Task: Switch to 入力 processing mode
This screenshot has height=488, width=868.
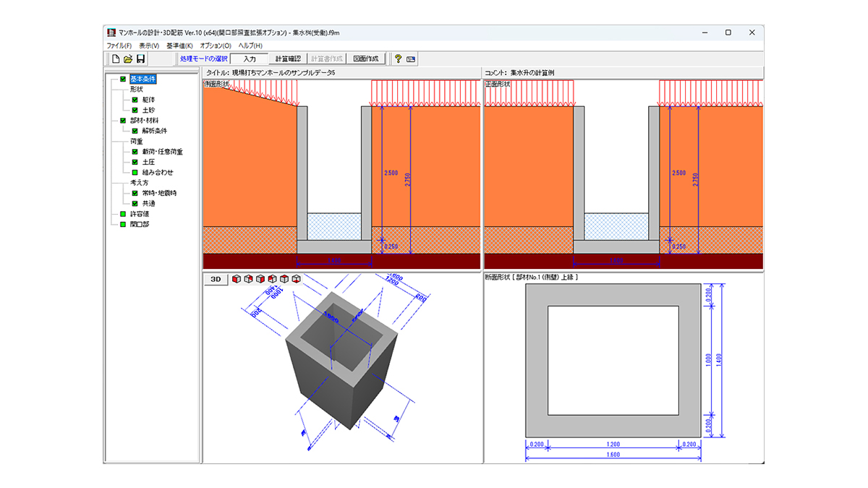Action: pos(250,59)
